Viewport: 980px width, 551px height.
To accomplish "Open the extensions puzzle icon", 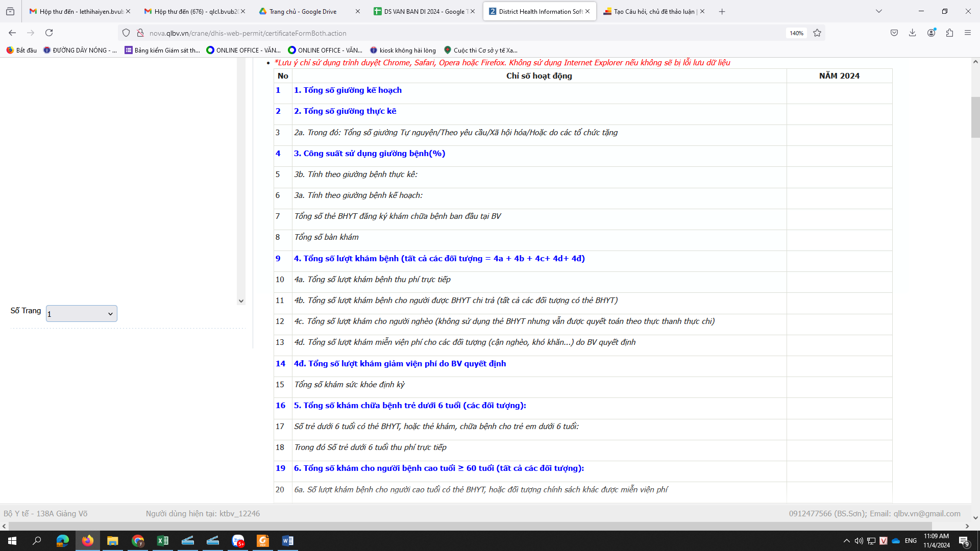I will coord(949,33).
